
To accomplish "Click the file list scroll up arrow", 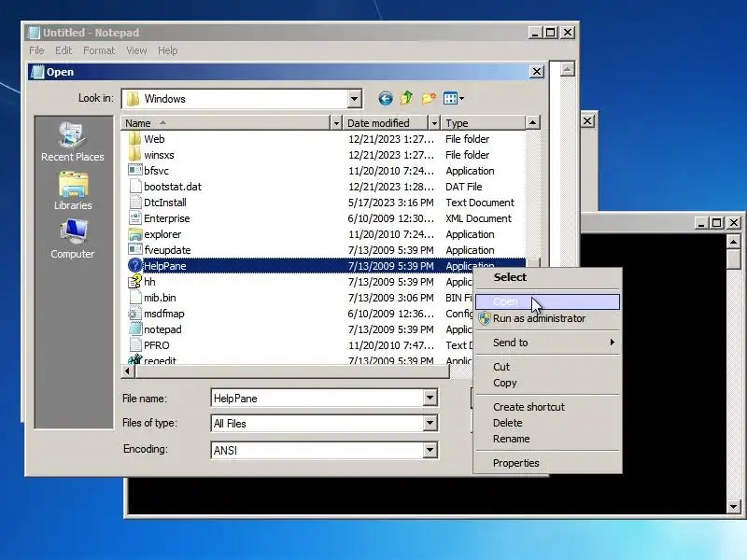I will (532, 123).
